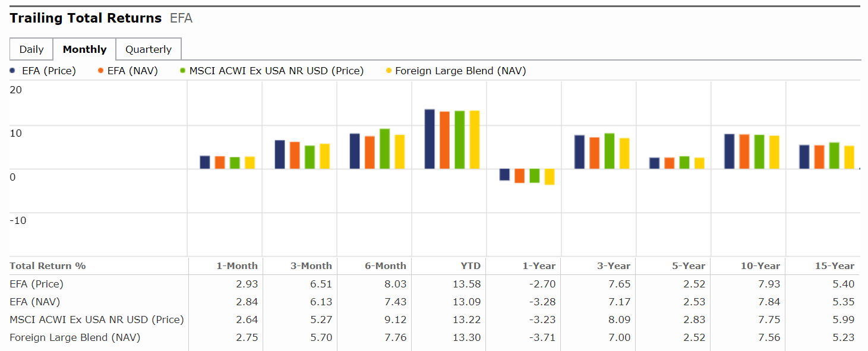Click the blue YTD bar in chart
This screenshot has height=351, width=868.
click(430, 139)
